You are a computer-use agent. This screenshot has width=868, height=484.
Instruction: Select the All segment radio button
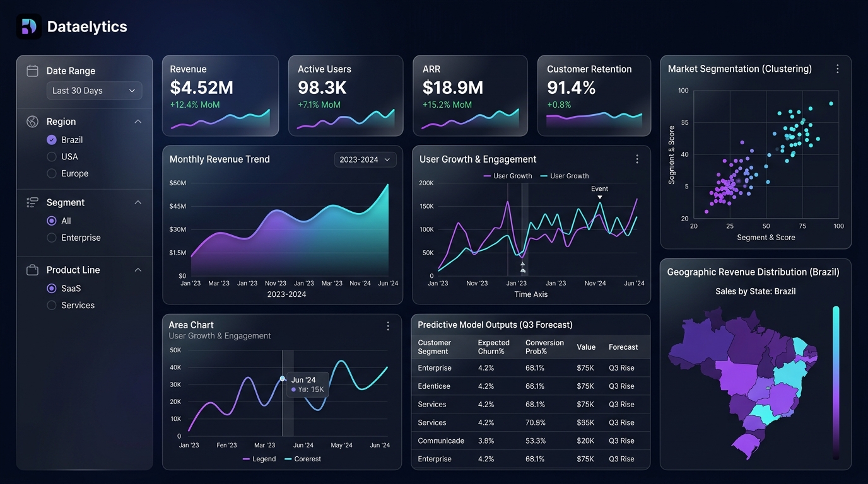point(52,221)
